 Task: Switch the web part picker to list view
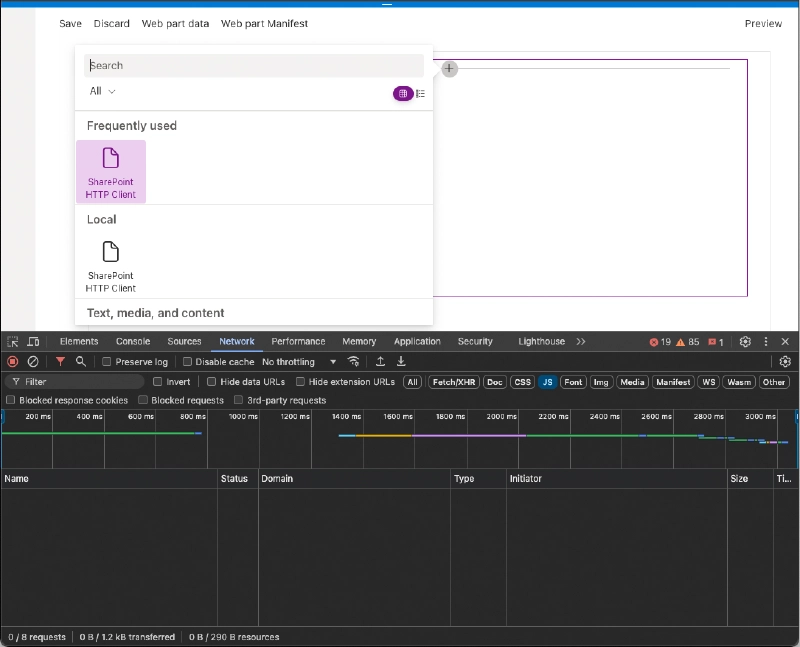click(x=420, y=93)
